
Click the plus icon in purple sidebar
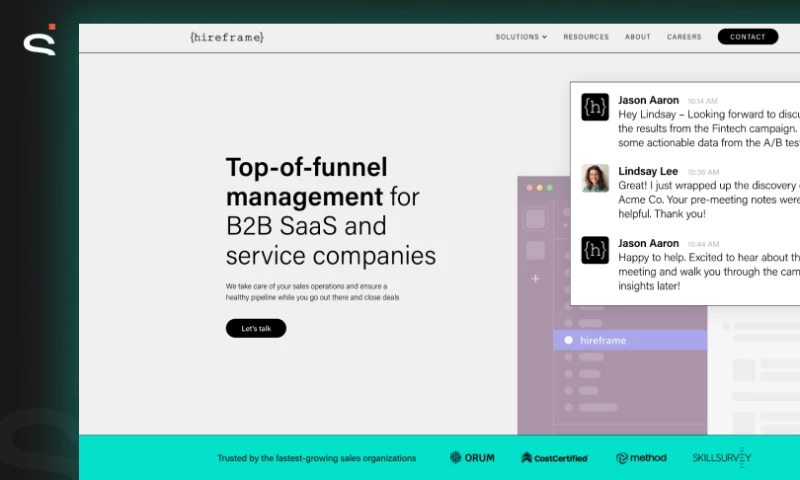tap(535, 279)
